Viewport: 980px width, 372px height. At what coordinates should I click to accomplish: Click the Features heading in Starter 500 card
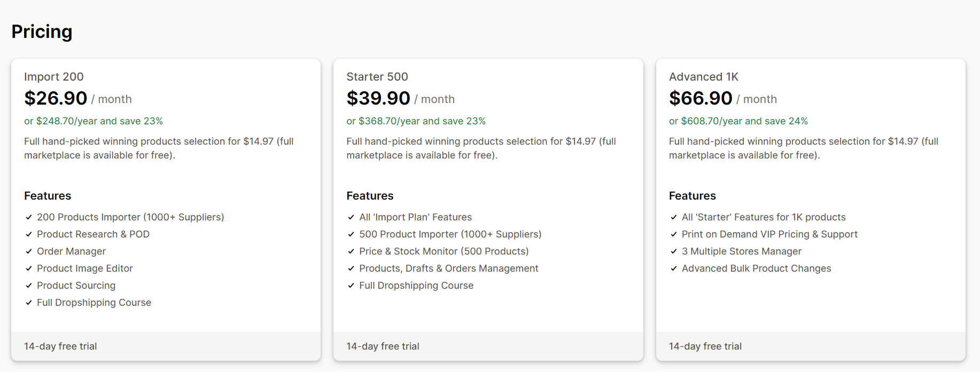tap(370, 196)
